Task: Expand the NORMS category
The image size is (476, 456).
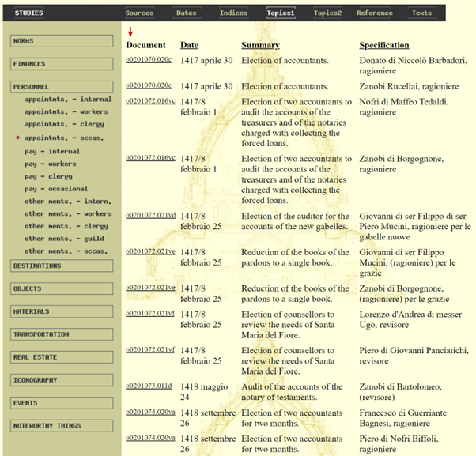Action: pyautogui.click(x=62, y=41)
